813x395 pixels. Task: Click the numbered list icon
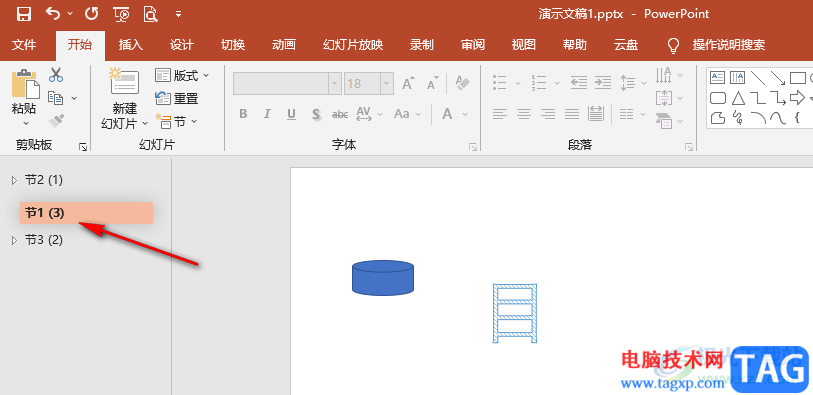click(539, 82)
